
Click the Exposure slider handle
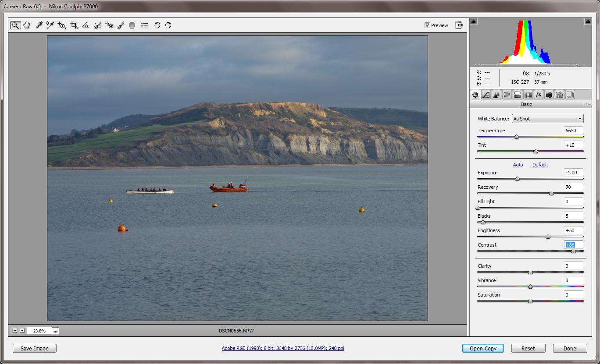(517, 179)
